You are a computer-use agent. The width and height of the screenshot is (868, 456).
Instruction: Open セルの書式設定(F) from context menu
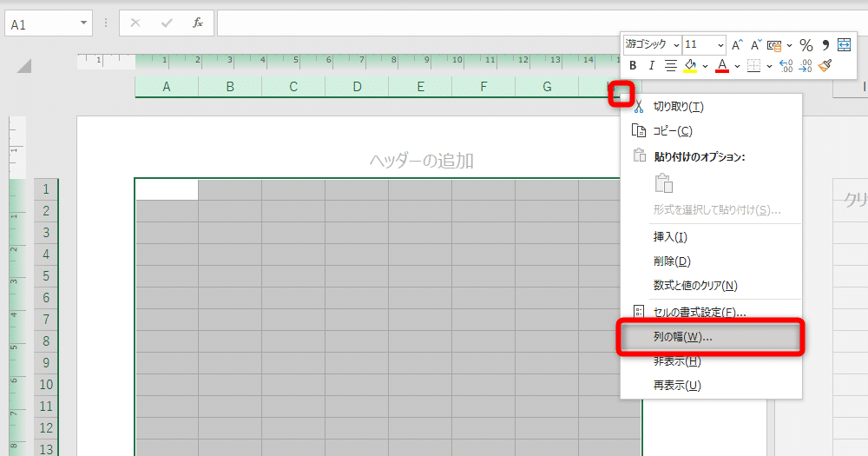tap(712, 312)
